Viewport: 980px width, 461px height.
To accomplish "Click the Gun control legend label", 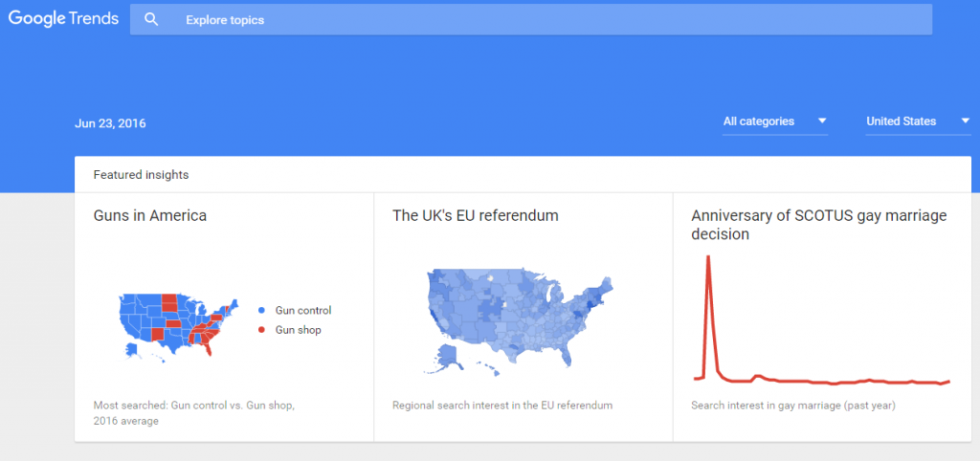I will pos(302,311).
